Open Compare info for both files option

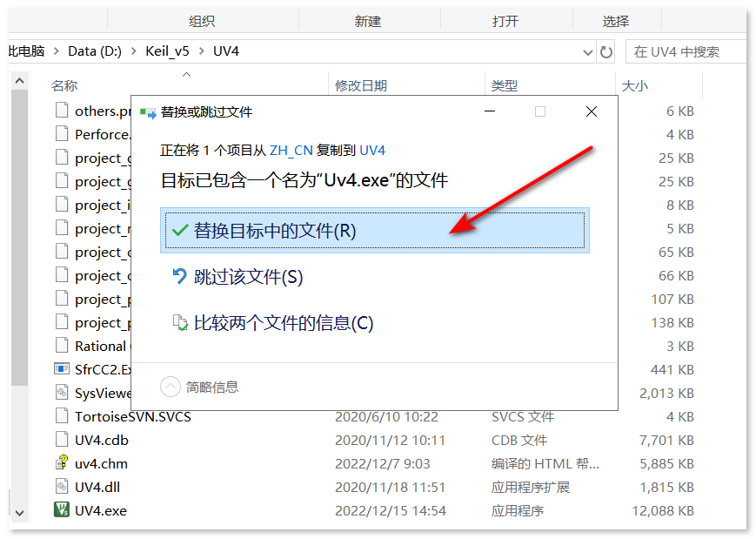(x=273, y=323)
